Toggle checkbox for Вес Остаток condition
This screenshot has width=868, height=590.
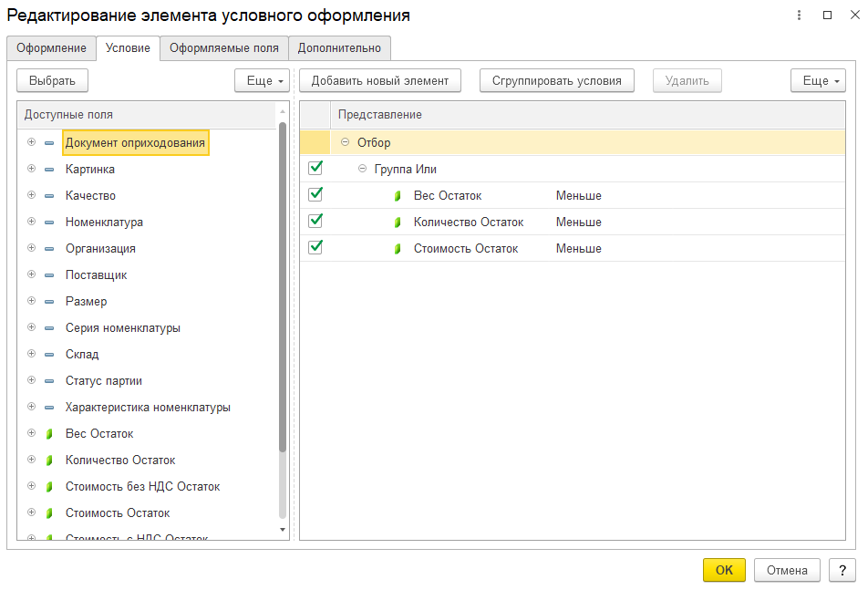click(315, 194)
